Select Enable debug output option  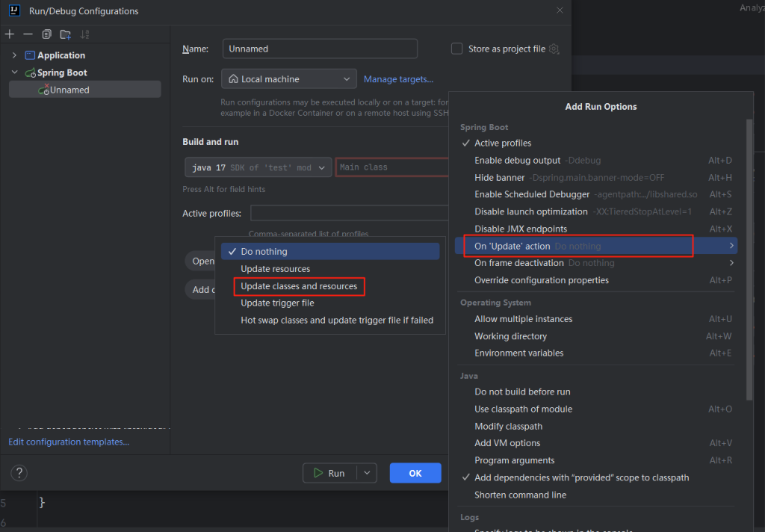pos(597,160)
